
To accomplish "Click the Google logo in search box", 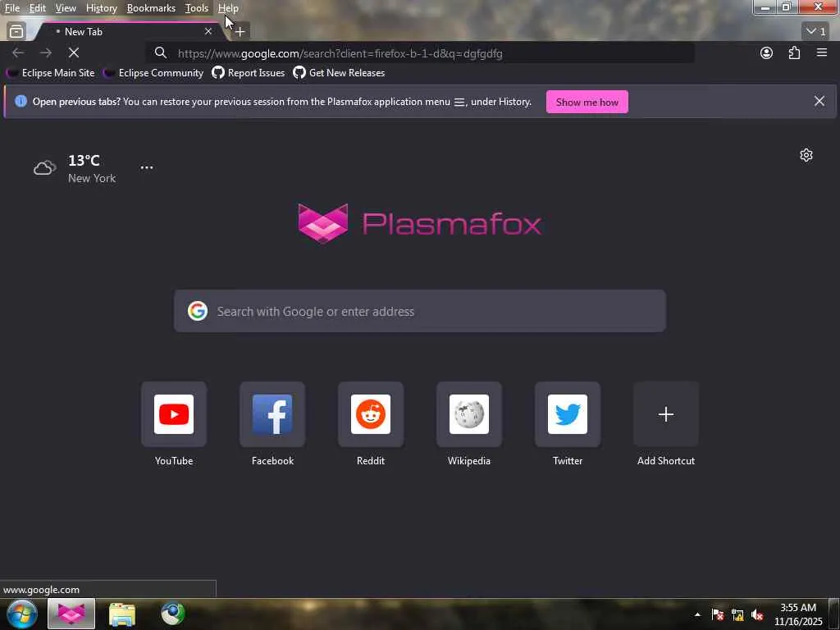I will [198, 311].
